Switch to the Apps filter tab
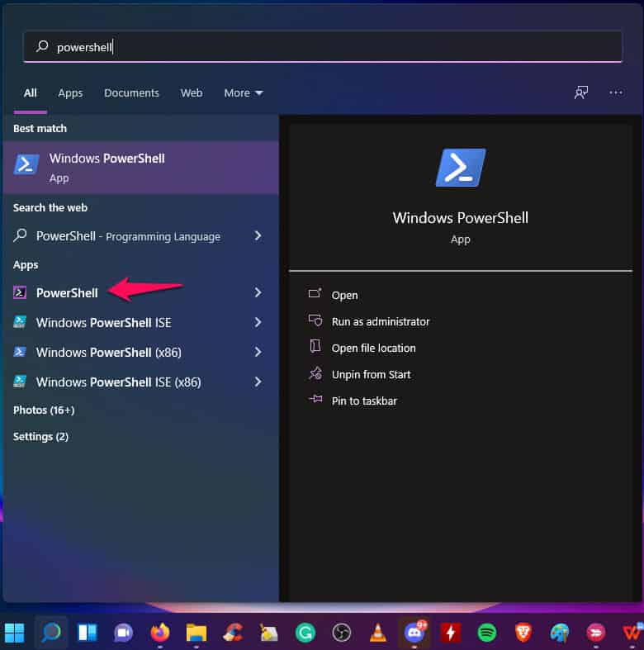644x650 pixels. pyautogui.click(x=70, y=93)
